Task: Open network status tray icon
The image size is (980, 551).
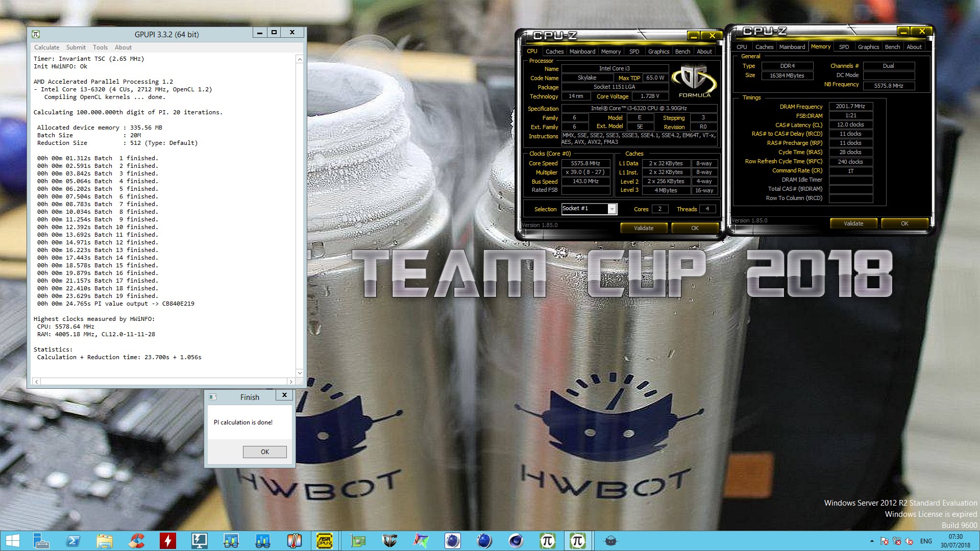Action: 897,541
